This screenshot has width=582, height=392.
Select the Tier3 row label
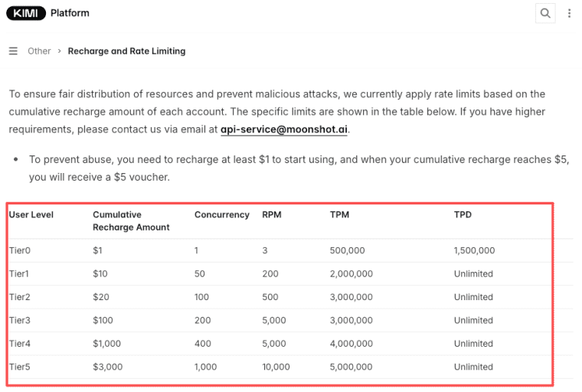[20, 320]
